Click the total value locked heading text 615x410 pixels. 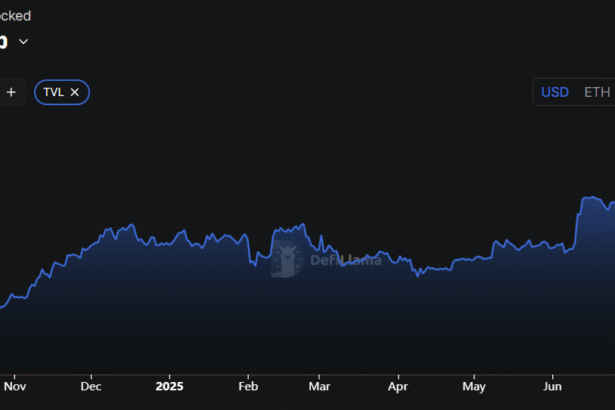click(x=15, y=16)
